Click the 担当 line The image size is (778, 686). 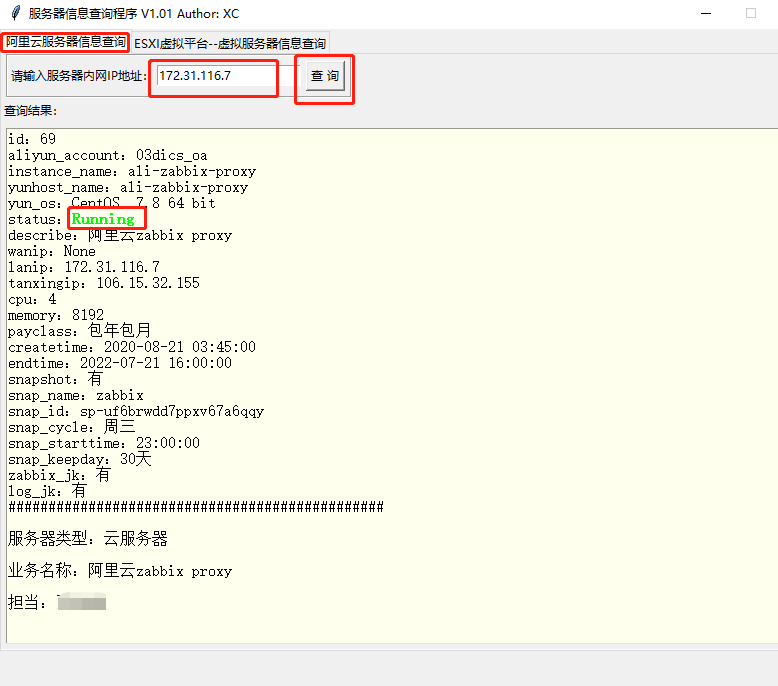(57, 602)
